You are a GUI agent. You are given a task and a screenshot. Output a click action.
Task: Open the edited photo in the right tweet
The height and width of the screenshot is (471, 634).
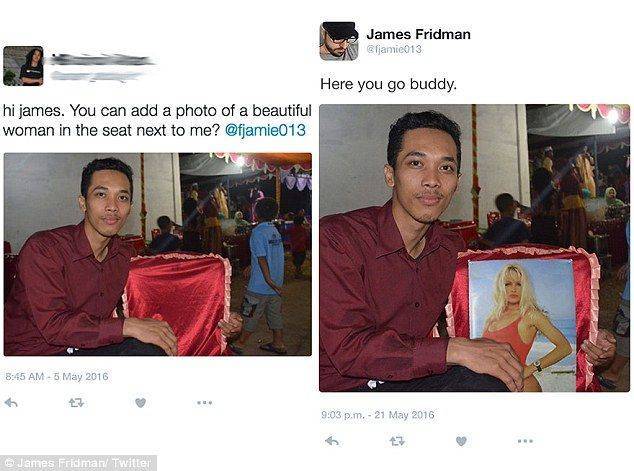coord(474,248)
